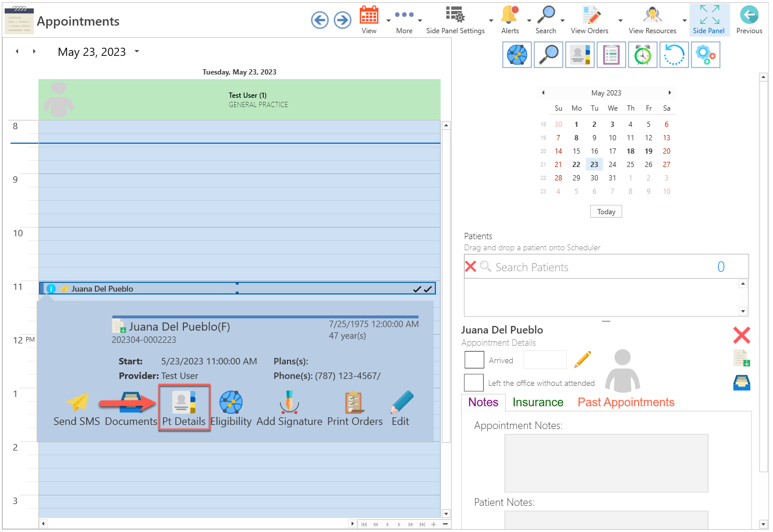Viewport: 773px width, 532px height.
Task: Switch to the Notes tab
Action: coord(483,402)
